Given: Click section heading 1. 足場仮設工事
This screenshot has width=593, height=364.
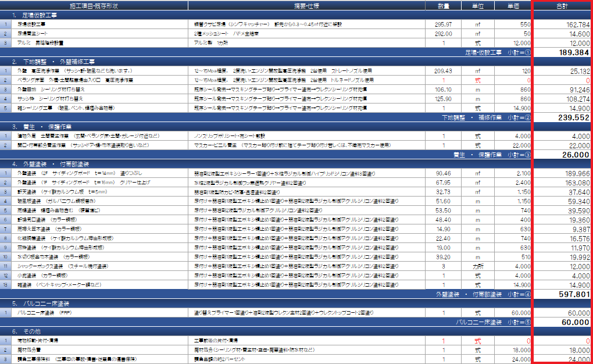Looking at the screenshot, I should pyautogui.click(x=34, y=15).
